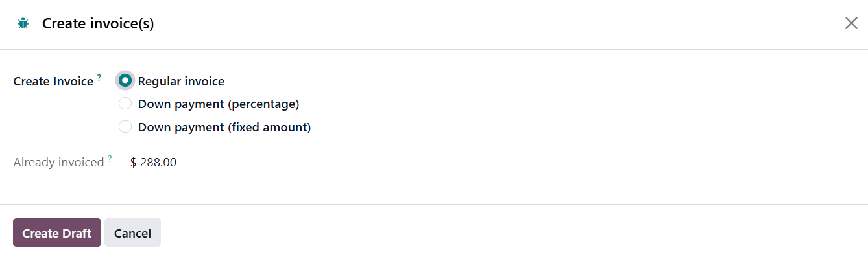This screenshot has height=259, width=868.
Task: Close the Create invoice(s) dialog
Action: pos(851,23)
